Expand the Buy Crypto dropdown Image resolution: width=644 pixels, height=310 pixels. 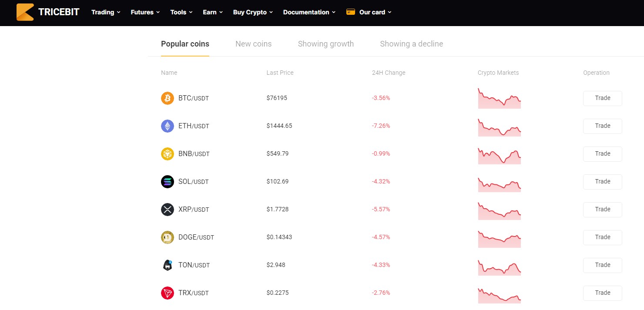253,12
